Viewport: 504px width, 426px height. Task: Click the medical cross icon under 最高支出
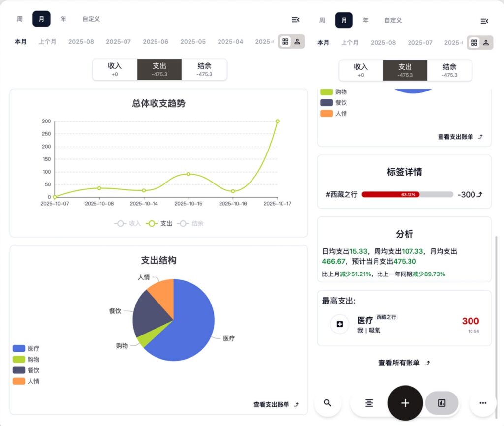pos(339,324)
